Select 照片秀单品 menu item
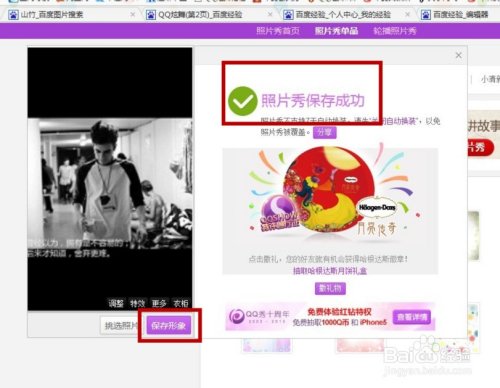The width and height of the screenshot is (500, 388). click(336, 31)
